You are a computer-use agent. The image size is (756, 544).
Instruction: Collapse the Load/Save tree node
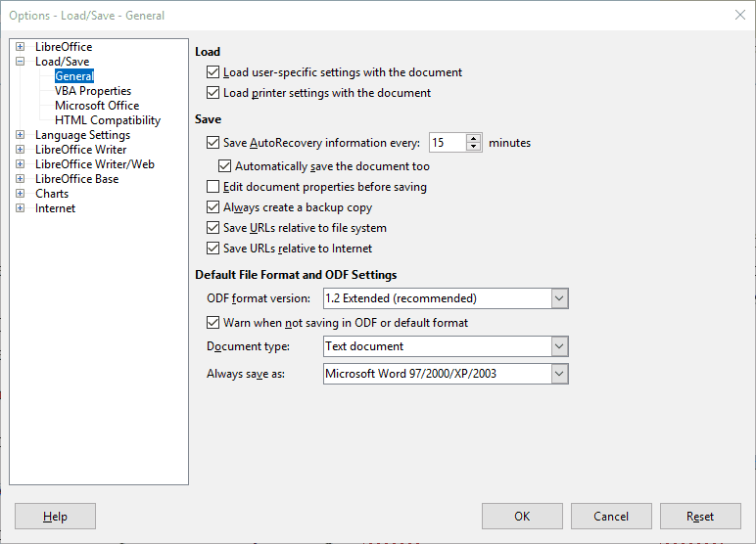(20, 62)
